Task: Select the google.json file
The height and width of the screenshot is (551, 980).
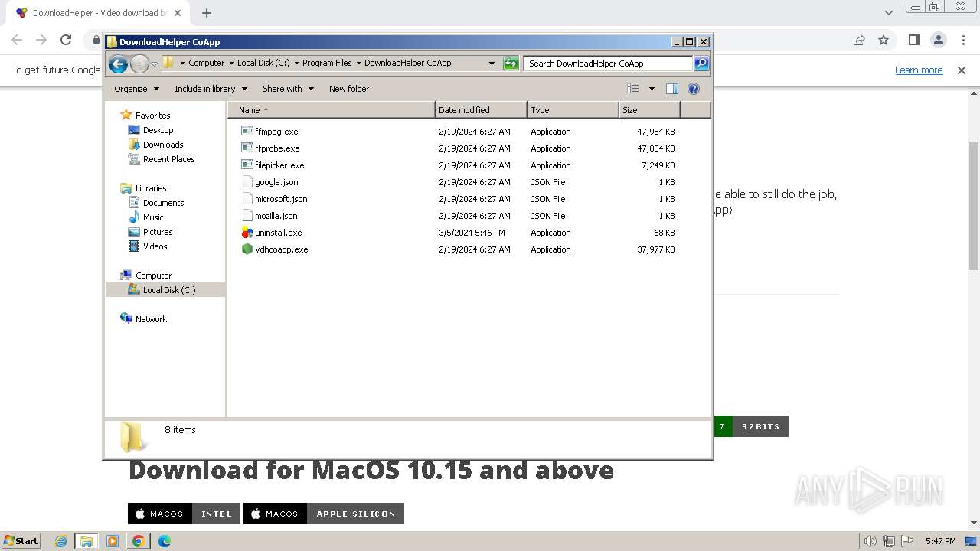Action: click(x=276, y=182)
